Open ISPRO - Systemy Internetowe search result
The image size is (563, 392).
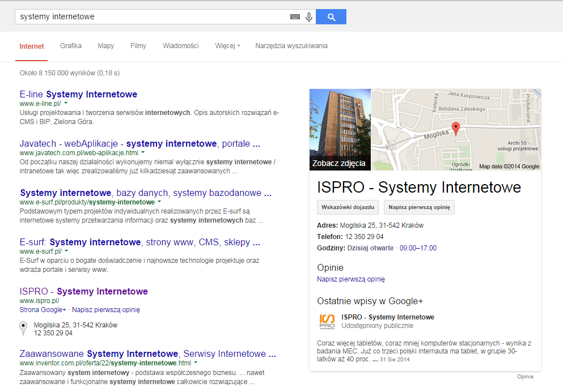pos(84,291)
